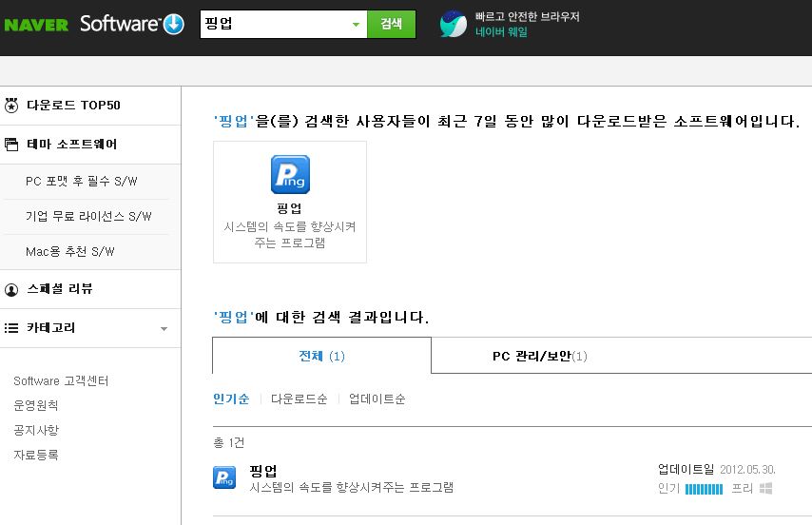Open 운영원칙 link
The image size is (812, 525).
[x=36, y=405]
